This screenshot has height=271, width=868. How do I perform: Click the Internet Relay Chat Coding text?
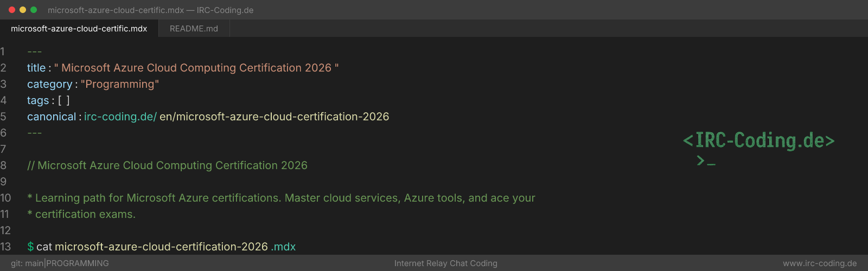click(446, 263)
